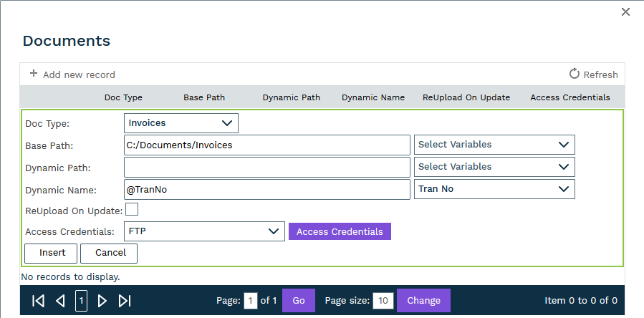Go to the next page
This screenshot has width=644, height=318.
click(x=102, y=301)
